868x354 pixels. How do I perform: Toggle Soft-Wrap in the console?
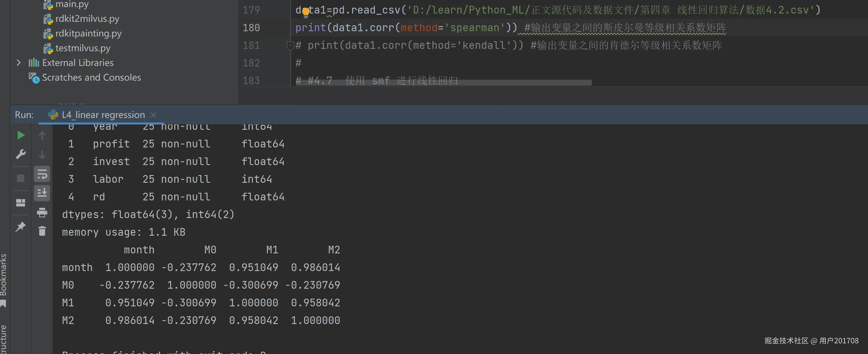point(42,174)
